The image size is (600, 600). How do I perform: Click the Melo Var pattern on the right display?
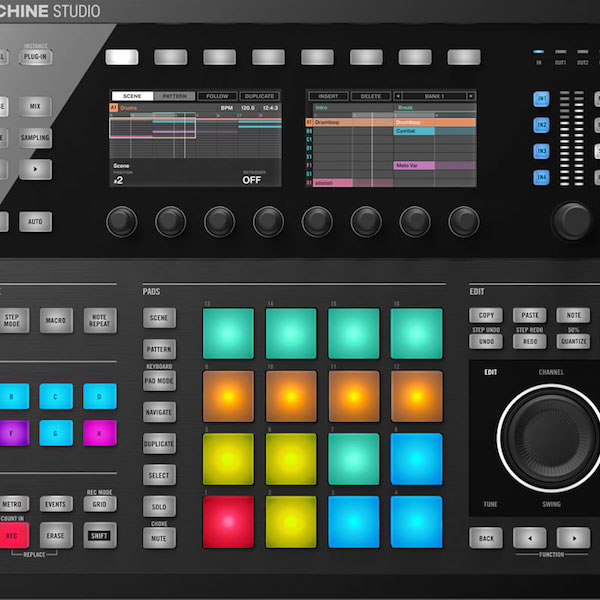(x=414, y=165)
